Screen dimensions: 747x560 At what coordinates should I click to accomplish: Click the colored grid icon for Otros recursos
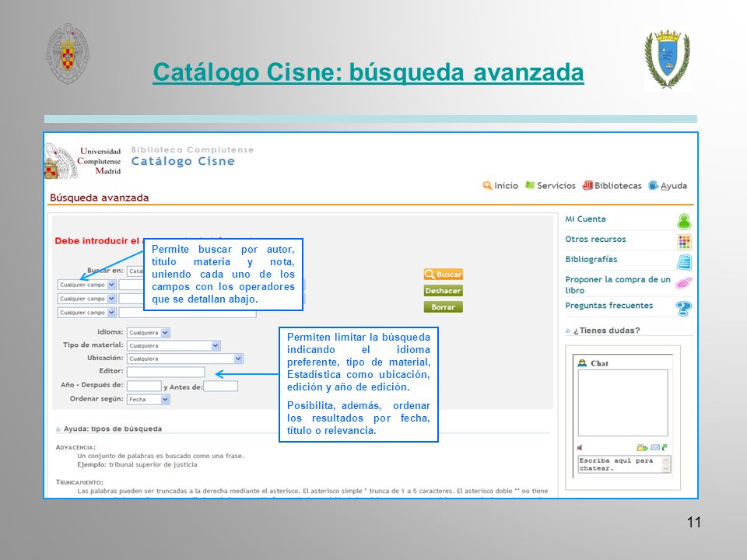(x=685, y=242)
